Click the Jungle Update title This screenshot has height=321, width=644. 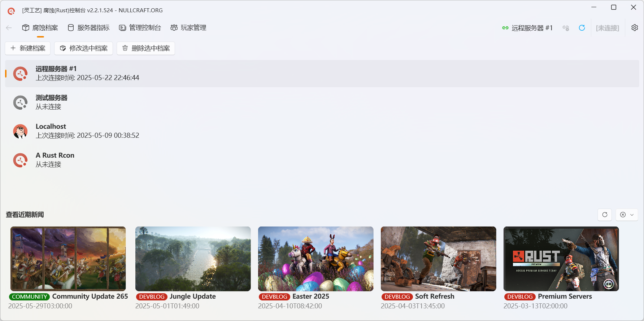click(193, 296)
